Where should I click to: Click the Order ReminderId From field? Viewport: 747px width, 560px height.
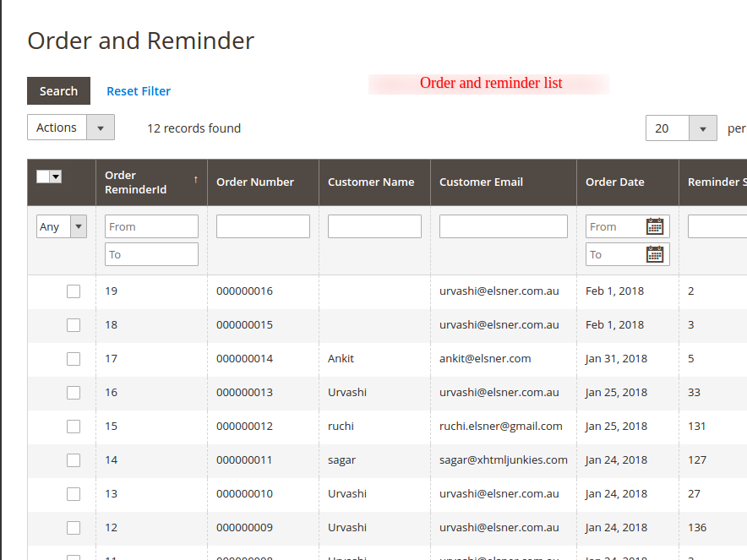[x=151, y=226]
